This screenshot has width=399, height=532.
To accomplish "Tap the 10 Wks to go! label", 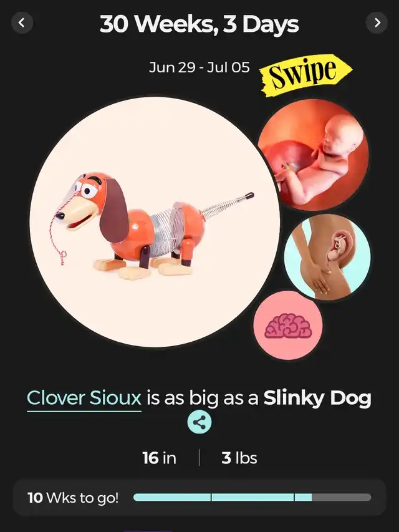I will (x=73, y=498).
